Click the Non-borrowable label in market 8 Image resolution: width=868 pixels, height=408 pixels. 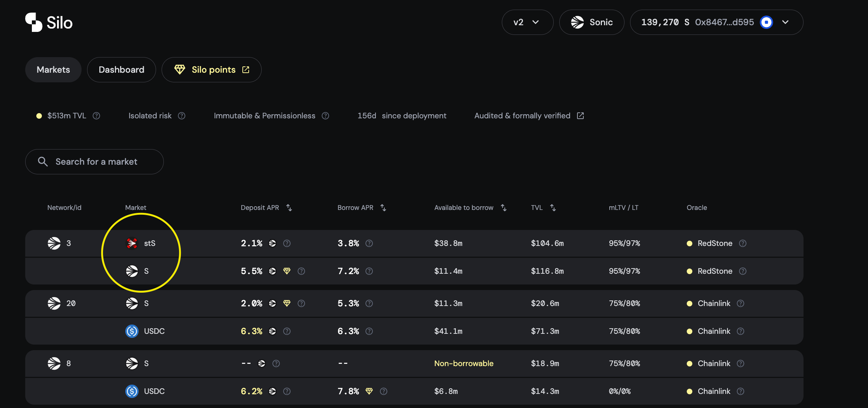[x=464, y=363]
